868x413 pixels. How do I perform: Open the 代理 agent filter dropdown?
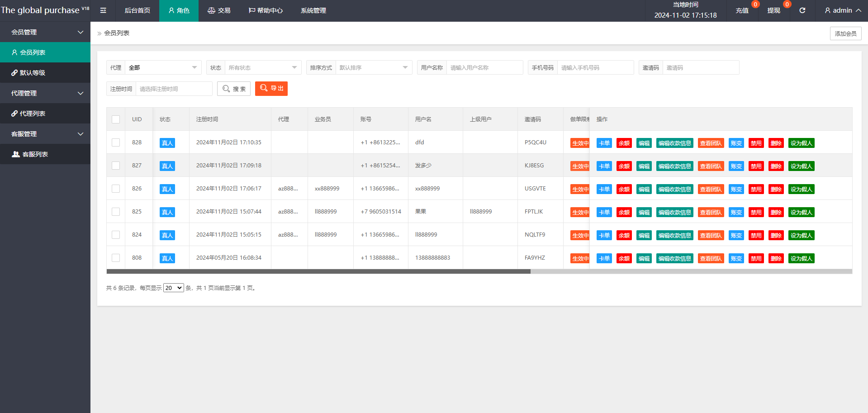[x=163, y=67]
